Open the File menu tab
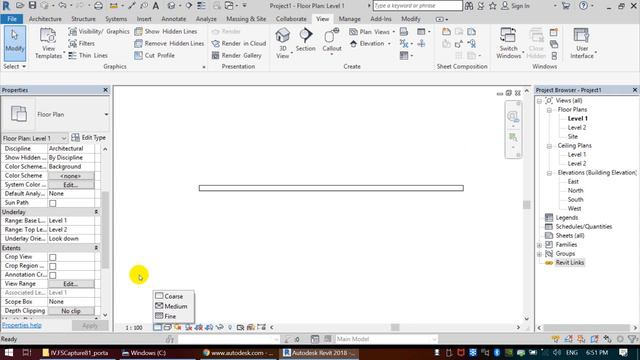 point(12,19)
